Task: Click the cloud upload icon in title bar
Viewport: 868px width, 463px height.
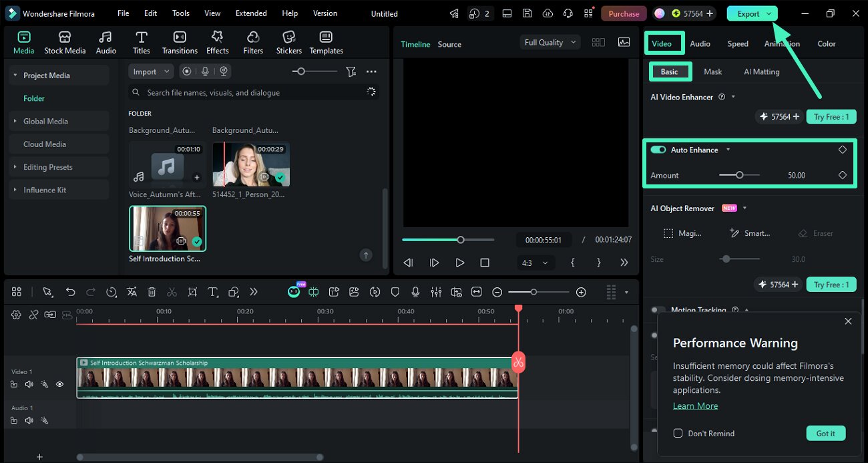Action: pyautogui.click(x=548, y=13)
